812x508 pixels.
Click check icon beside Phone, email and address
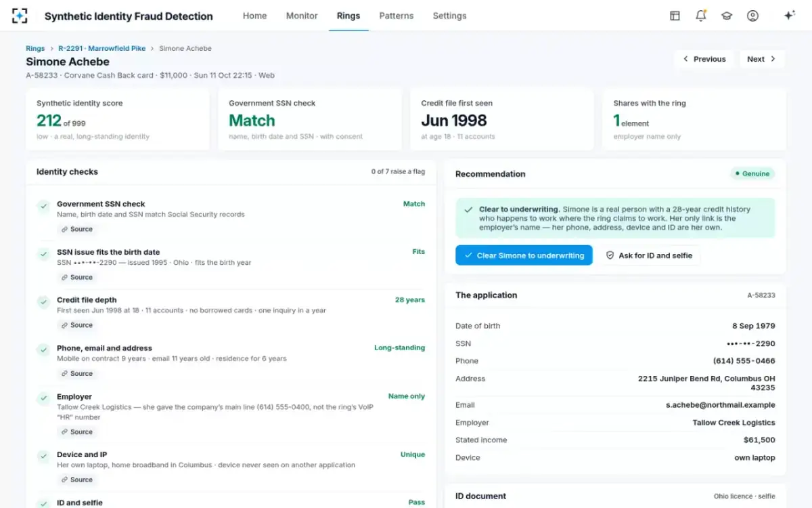tap(43, 350)
